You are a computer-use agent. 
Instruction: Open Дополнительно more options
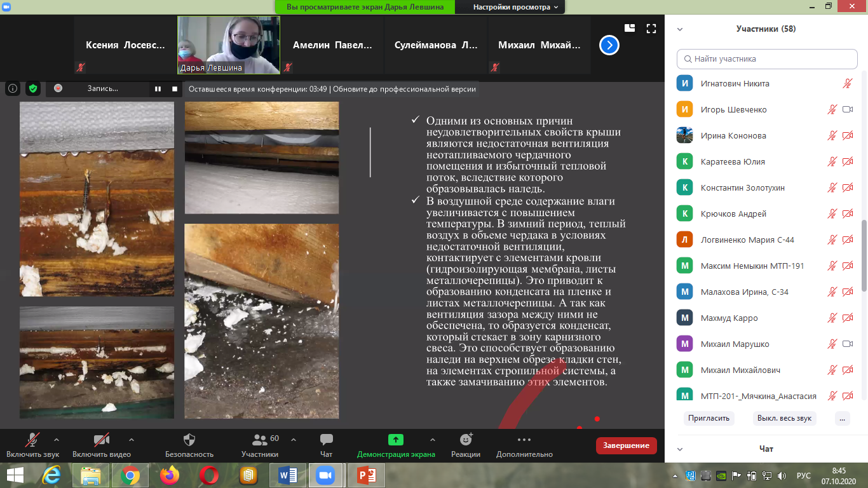(524, 445)
